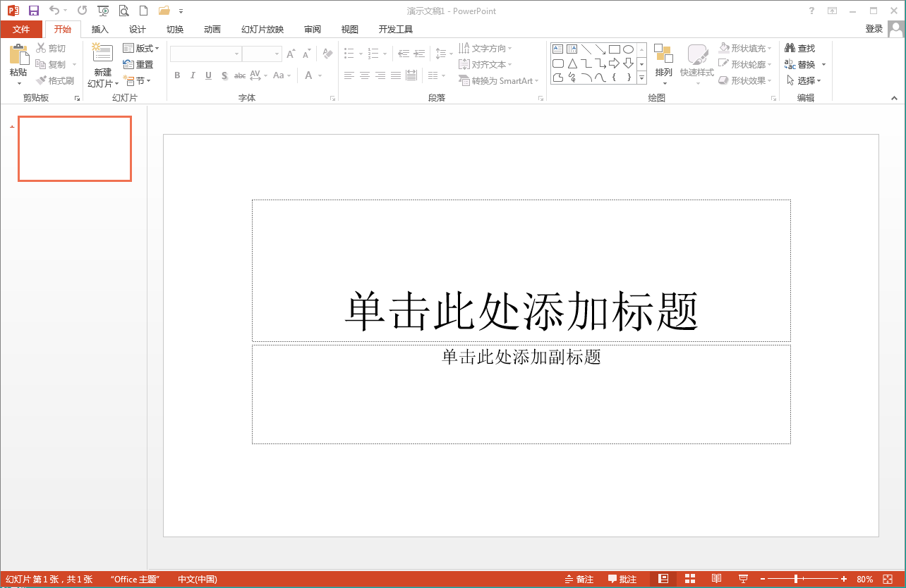Start slideshow from status bar icon

coord(743,579)
